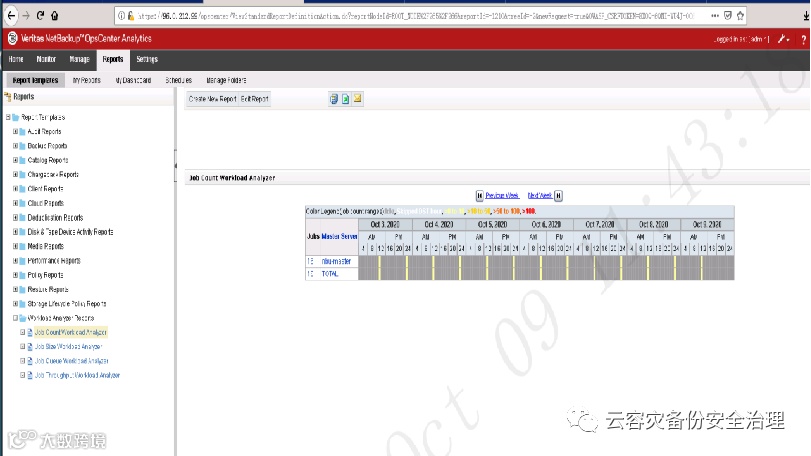Collapse the Workload Analyzer Reports folder
This screenshot has height=456, width=811.
[x=16, y=318]
